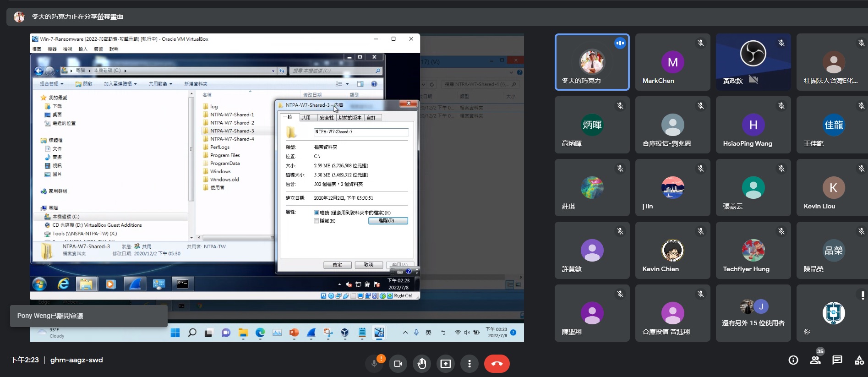The width and height of the screenshot is (868, 377).
Task: Click the Explorer search box
Action: click(336, 71)
